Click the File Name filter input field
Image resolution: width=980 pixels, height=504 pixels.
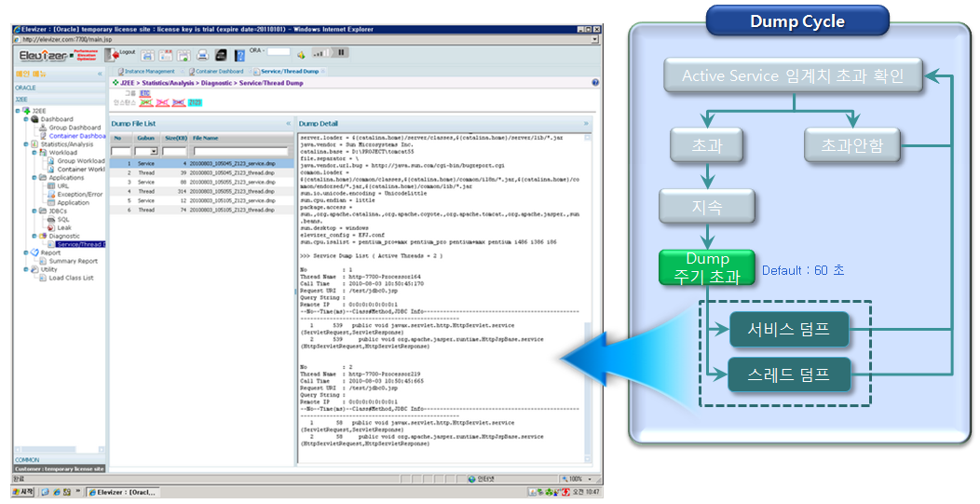tap(240, 151)
